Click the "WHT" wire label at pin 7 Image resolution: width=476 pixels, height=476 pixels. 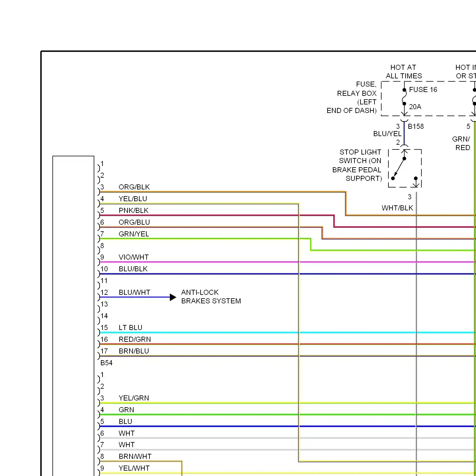click(127, 445)
